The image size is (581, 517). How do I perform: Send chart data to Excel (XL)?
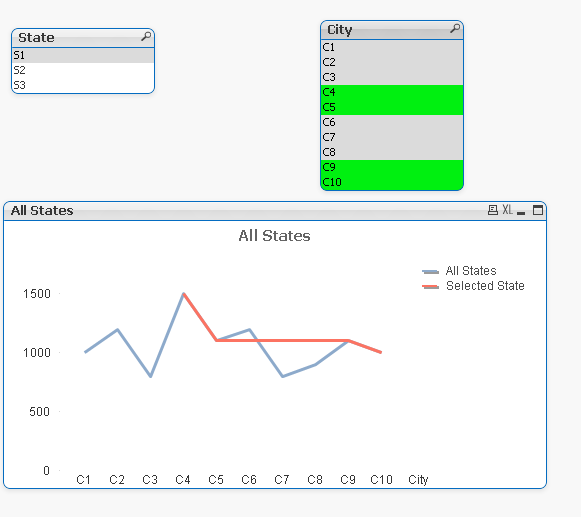[508, 210]
